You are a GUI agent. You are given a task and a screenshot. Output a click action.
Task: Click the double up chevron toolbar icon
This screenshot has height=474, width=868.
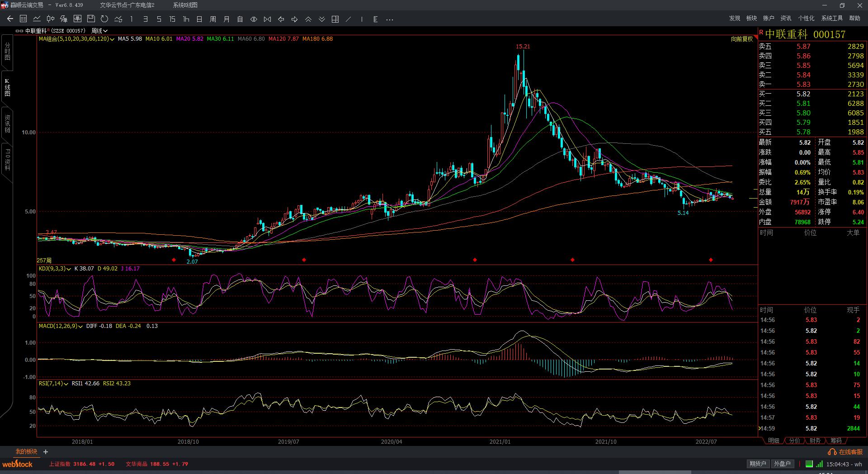click(308, 19)
